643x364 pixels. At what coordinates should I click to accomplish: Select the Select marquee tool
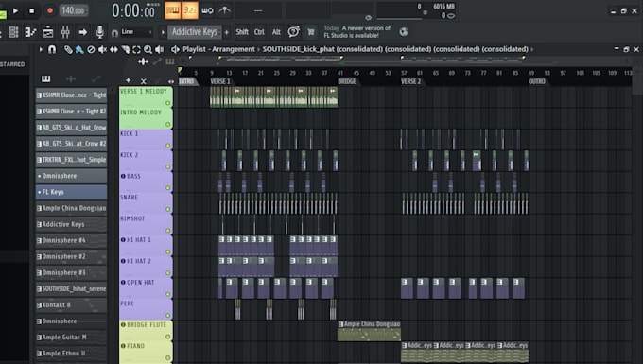[136, 49]
